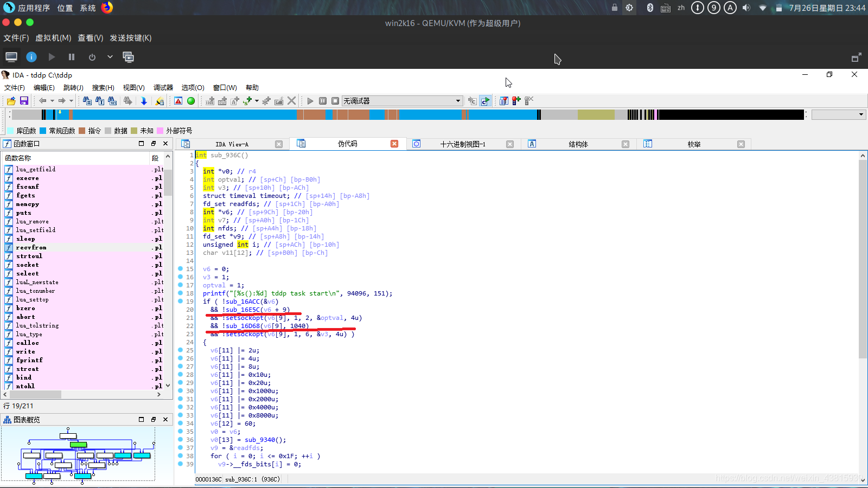Open the debugger selection combo box
The width and height of the screenshot is (868, 488).
402,101
